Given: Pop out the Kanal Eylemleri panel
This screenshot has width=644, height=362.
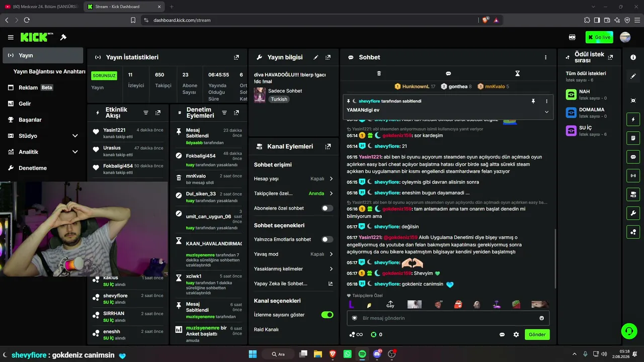Looking at the screenshot, I should click(328, 147).
